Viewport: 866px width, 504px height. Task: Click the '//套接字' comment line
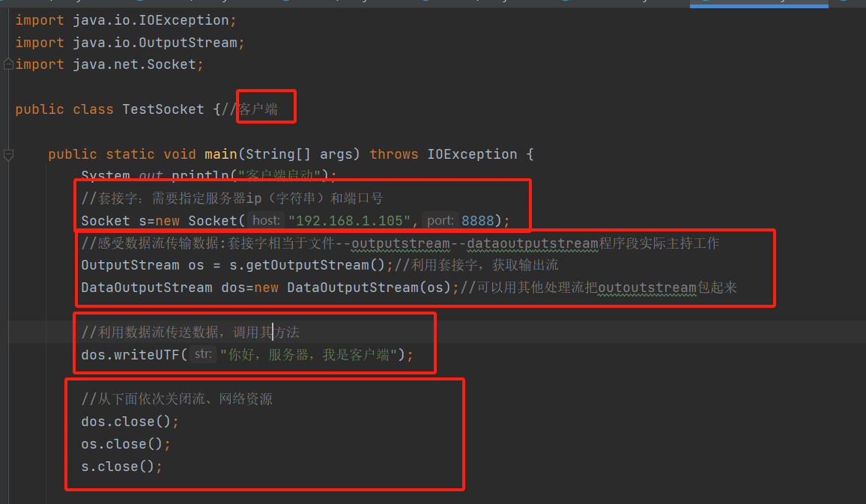[232, 198]
